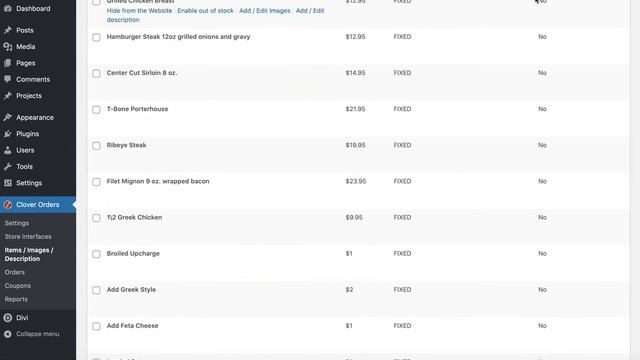Image resolution: width=640 pixels, height=360 pixels.
Task: Check the Hamburger Steak item checkbox
Action: [96, 37]
